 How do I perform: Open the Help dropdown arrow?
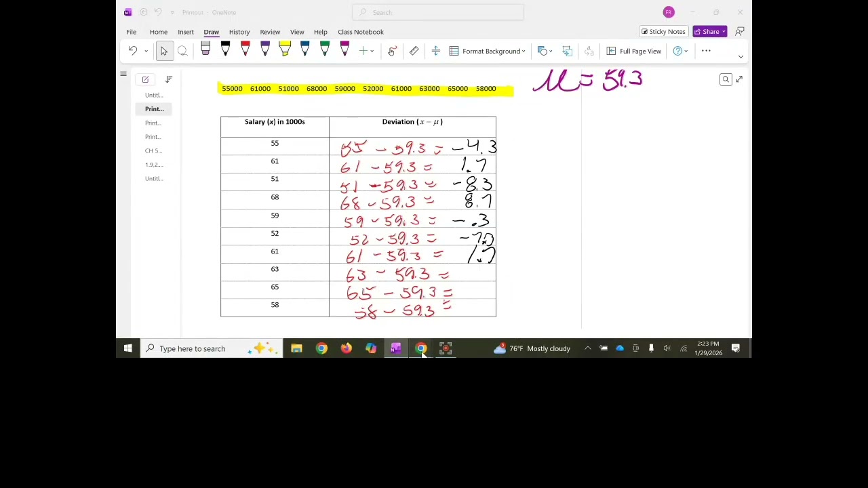pos(686,51)
